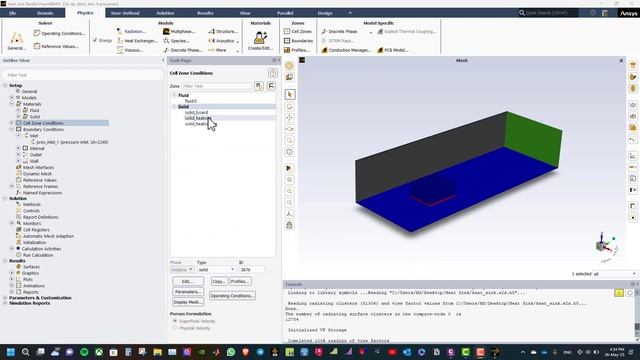Click the Edit... button for the zone
640x360 pixels.
(x=188, y=281)
